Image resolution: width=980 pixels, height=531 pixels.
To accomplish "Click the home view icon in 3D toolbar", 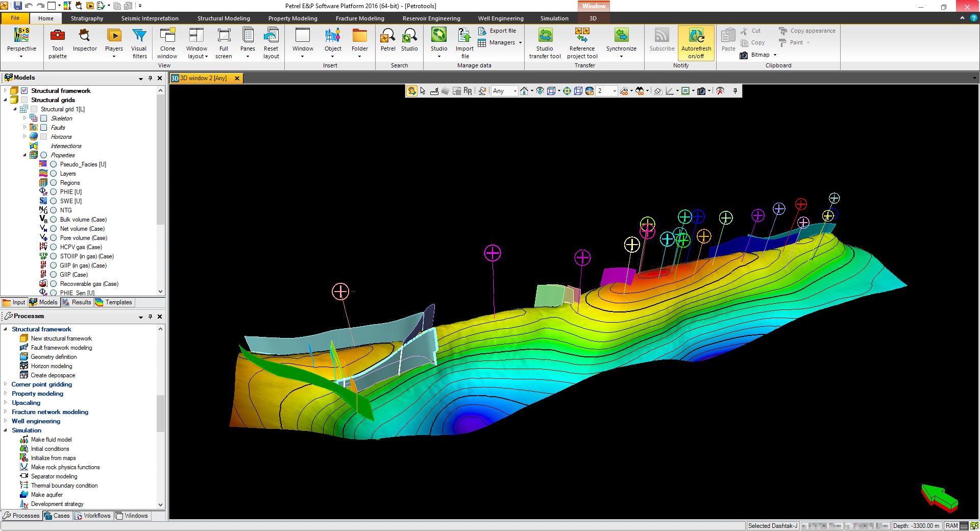I will [x=524, y=91].
